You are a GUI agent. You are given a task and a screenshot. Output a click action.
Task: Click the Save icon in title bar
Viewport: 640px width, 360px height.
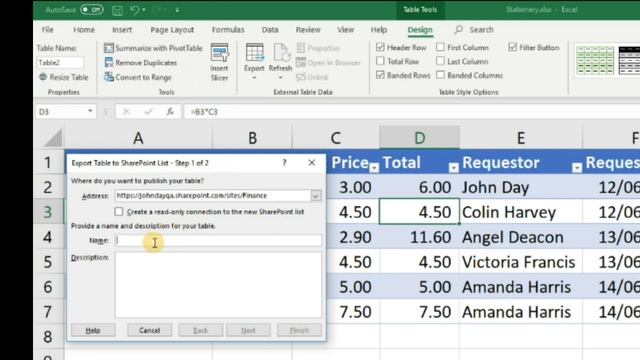(117, 10)
